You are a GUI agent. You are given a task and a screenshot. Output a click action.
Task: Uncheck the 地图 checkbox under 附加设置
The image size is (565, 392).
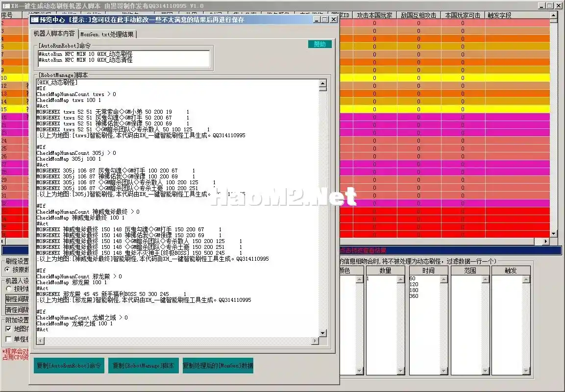[x=8, y=329]
